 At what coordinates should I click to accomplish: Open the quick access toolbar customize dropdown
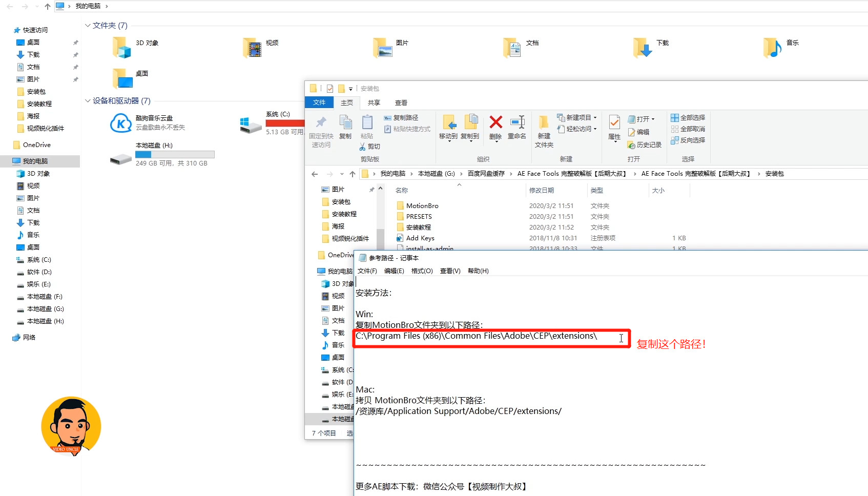pos(351,89)
